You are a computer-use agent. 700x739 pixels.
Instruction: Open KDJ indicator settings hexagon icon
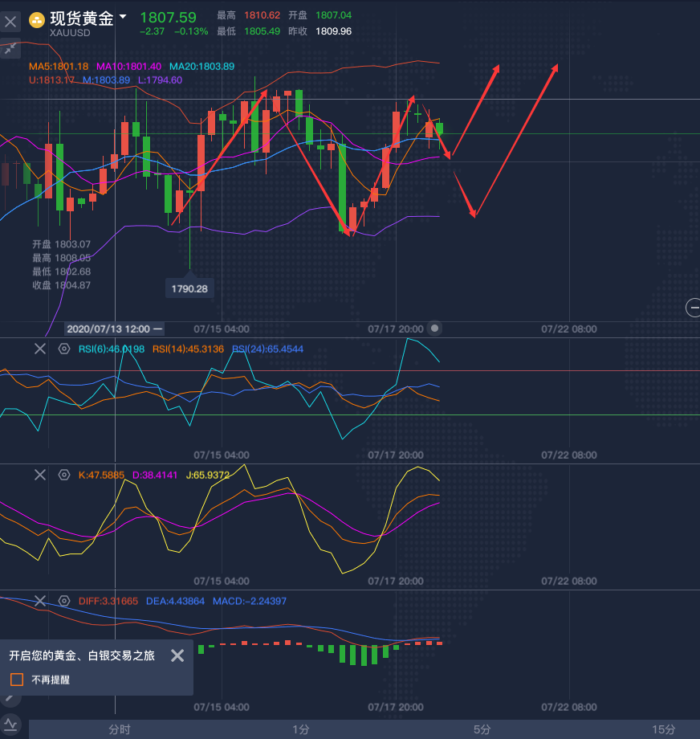(64, 475)
